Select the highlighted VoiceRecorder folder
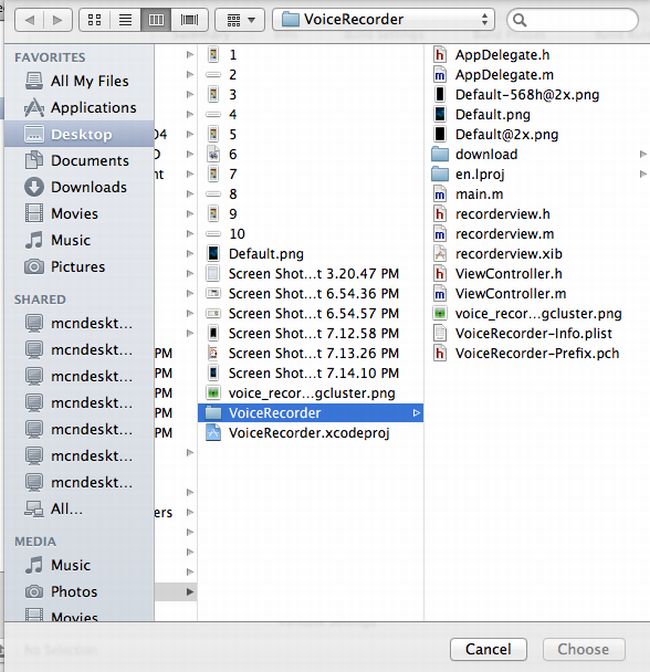The height and width of the screenshot is (672, 650). (x=311, y=413)
